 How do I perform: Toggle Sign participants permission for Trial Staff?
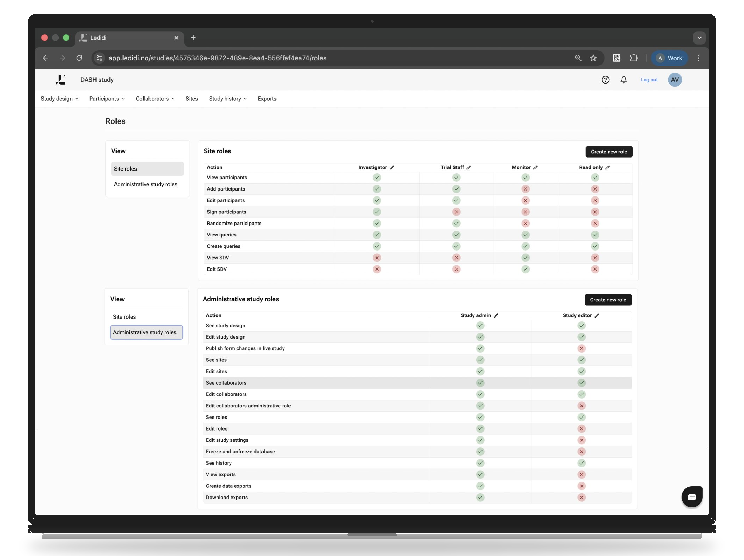(x=456, y=212)
